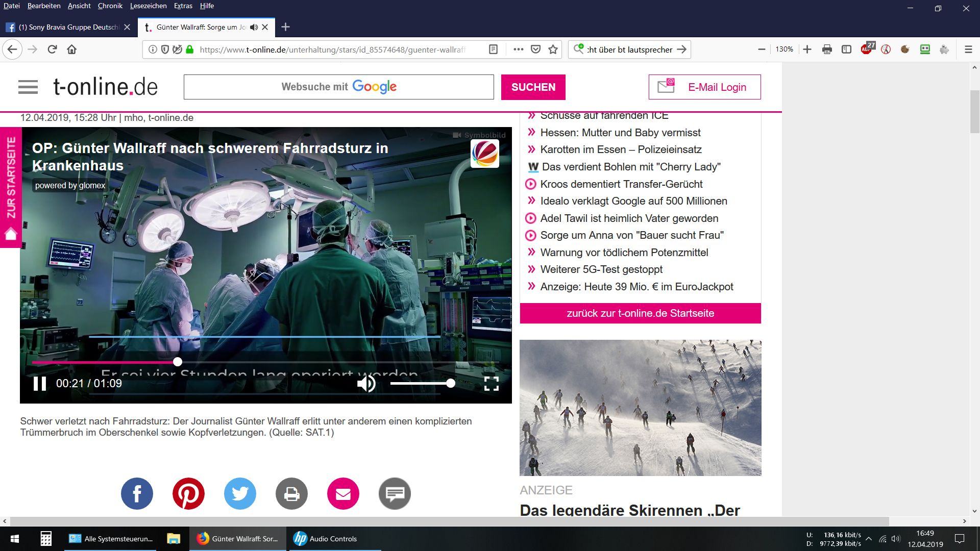Viewport: 980px width, 551px height.
Task: Open the Ansicht menu
Action: tap(79, 6)
